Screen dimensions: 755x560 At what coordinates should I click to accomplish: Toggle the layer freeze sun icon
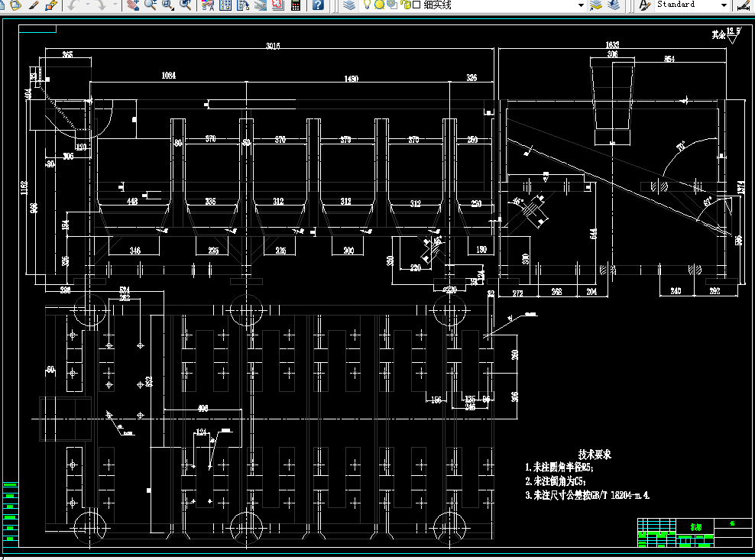coord(380,5)
